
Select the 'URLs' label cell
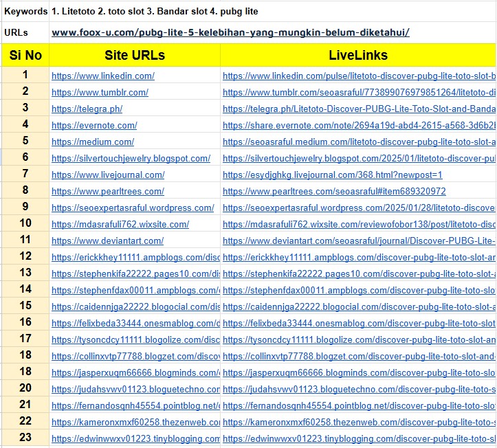point(25,32)
